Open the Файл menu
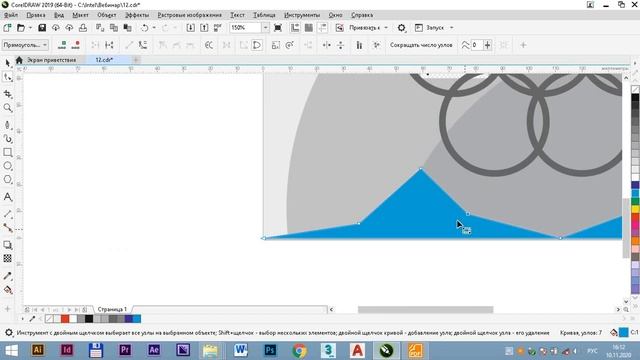 point(11,15)
